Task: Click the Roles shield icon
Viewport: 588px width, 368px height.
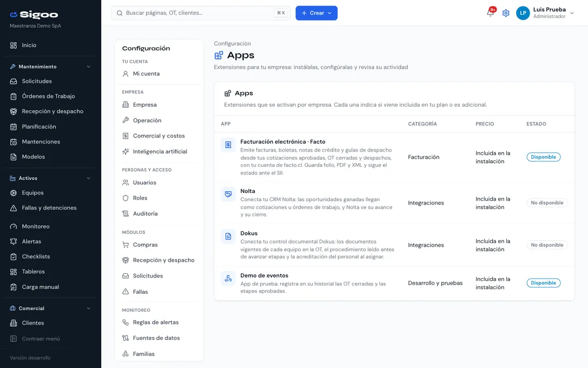Action: (126, 198)
